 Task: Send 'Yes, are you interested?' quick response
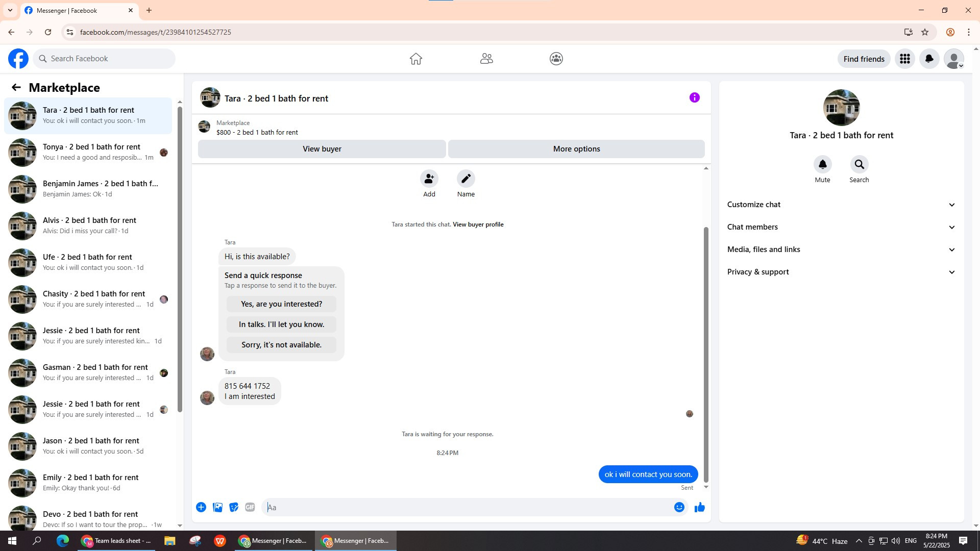click(281, 304)
